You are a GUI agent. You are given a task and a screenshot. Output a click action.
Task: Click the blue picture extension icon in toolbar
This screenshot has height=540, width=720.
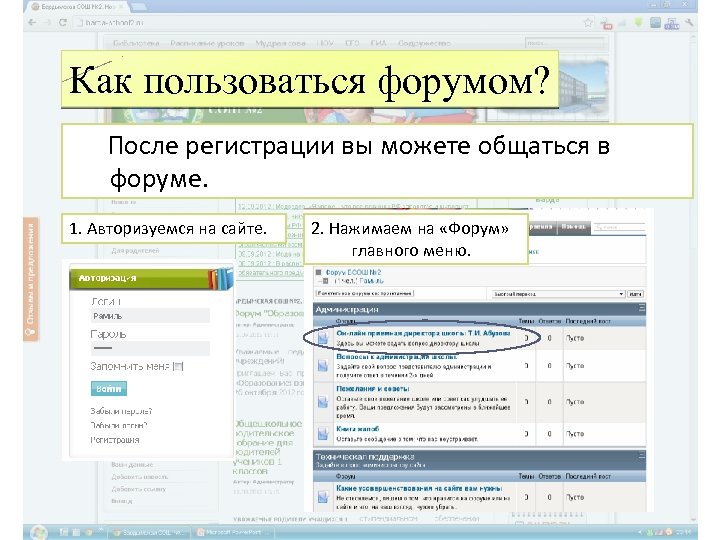coord(655,22)
